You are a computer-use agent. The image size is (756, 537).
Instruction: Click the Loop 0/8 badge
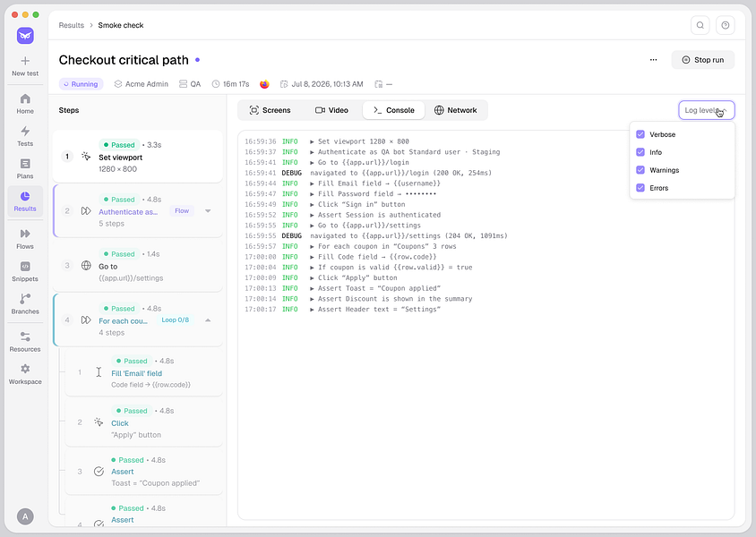tap(175, 320)
